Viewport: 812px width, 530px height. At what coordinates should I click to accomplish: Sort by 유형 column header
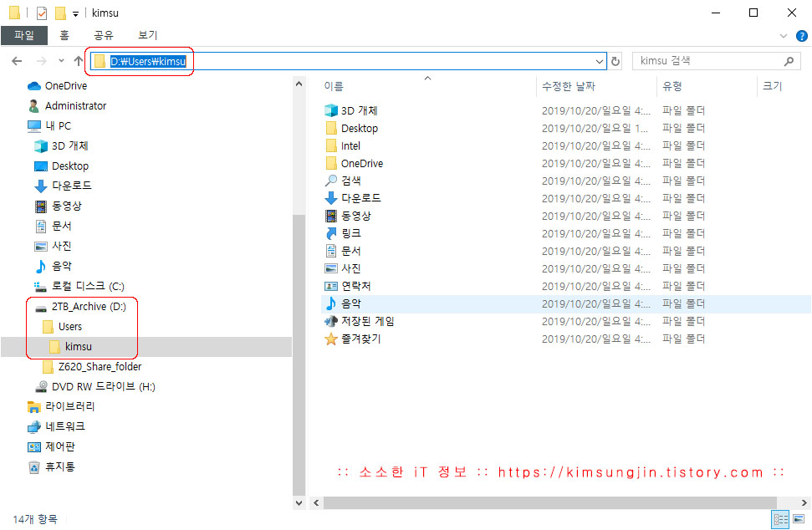(x=672, y=86)
